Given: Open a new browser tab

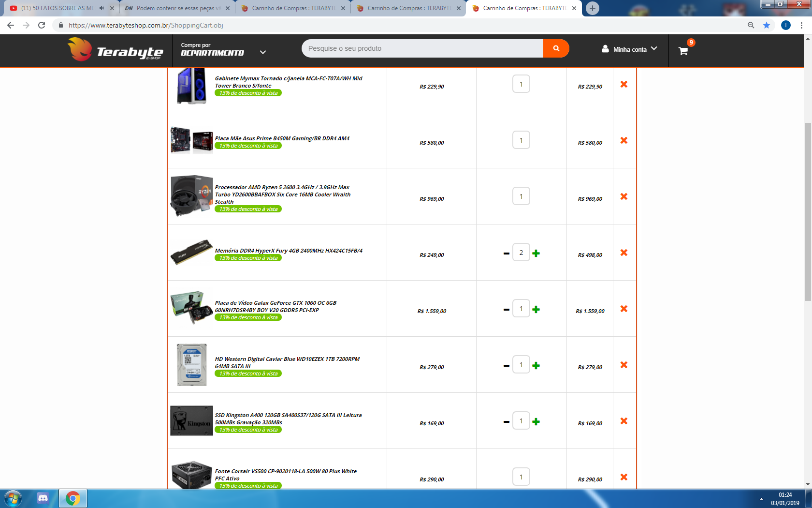Looking at the screenshot, I should 593,8.
